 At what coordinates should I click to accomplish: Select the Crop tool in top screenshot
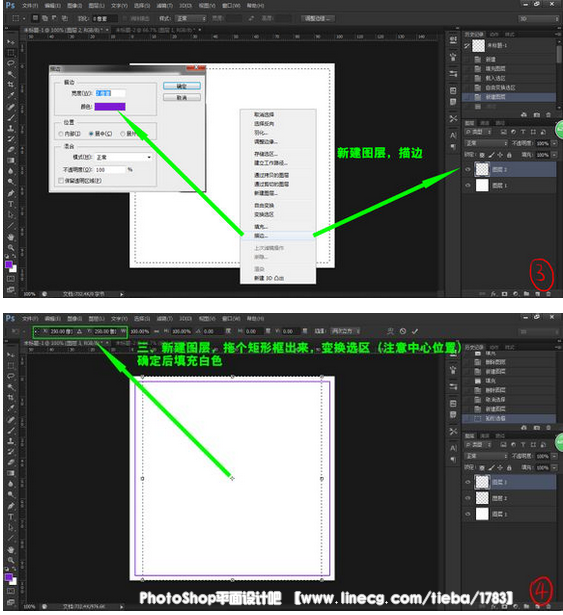11,85
